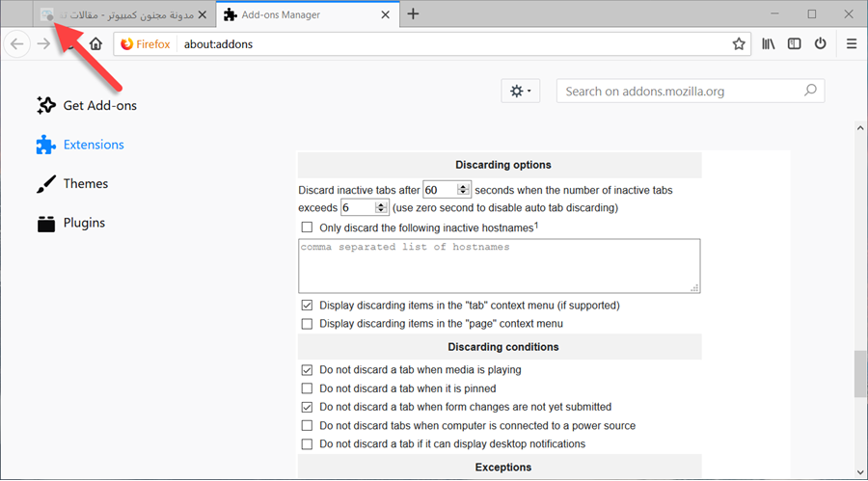
Task: Click the textarea resize grip corner
Action: 694,288
